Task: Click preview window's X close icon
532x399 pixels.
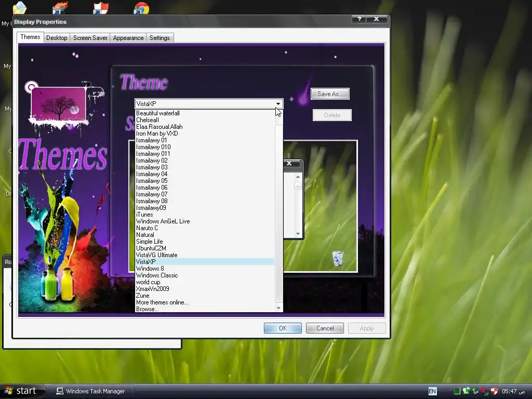Action: click(x=289, y=163)
